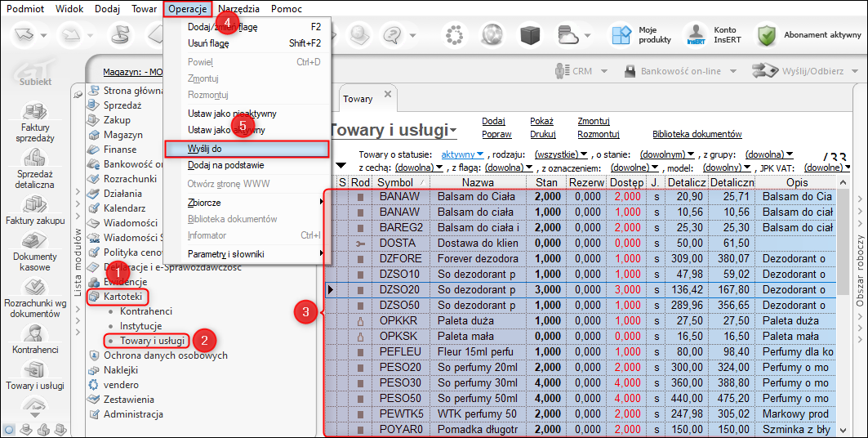Select Ochrona danych osobowych module
The height and width of the screenshot is (438, 868).
[x=166, y=355]
